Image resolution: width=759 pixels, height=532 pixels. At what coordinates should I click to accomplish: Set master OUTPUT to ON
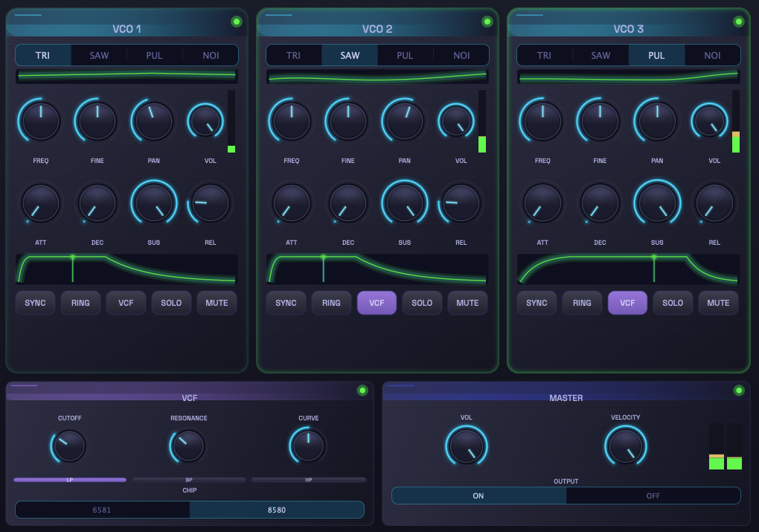(x=478, y=496)
